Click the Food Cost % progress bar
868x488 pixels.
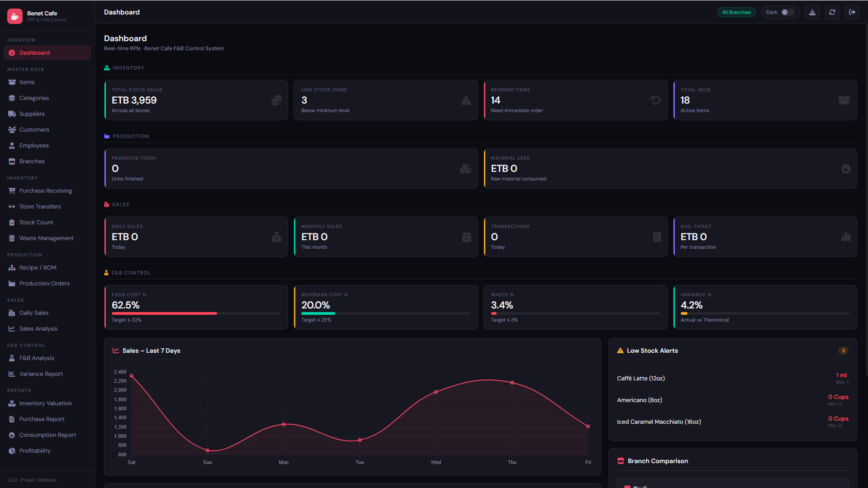coord(196,313)
